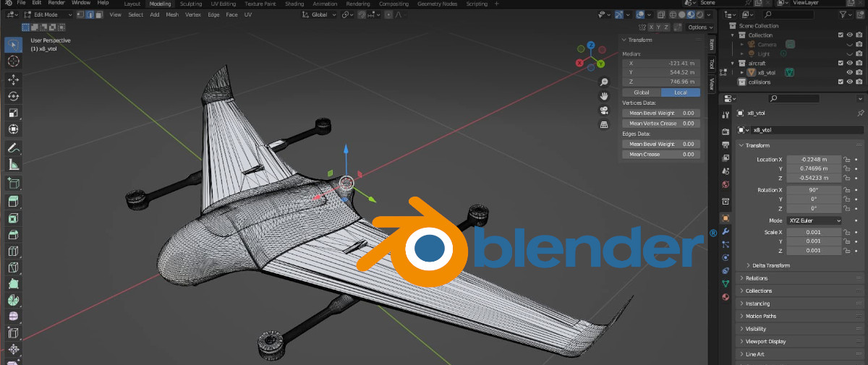Open the Object Data green triangle tab
This screenshot has height=365, width=868.
[x=726, y=283]
